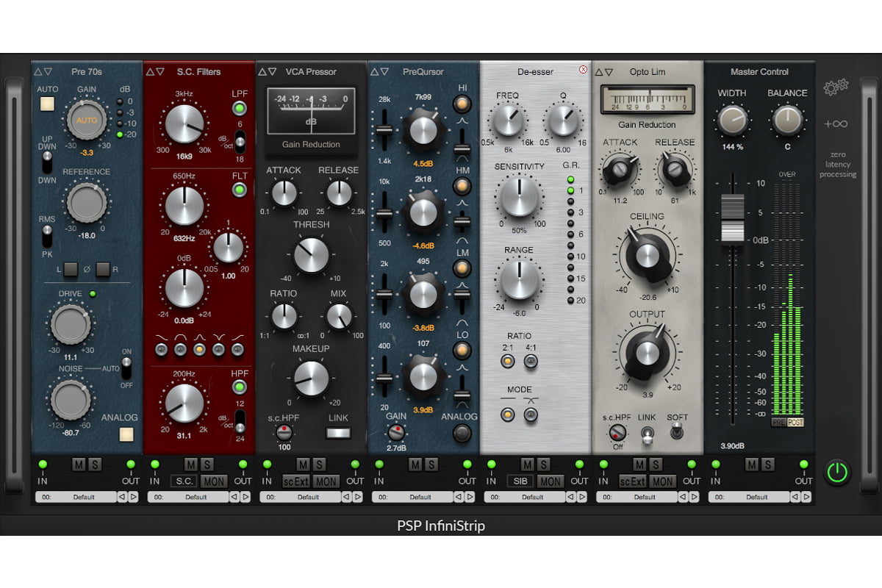This screenshot has height=588, width=882.
Task: Select the flat MODE button in De-esser
Action: (507, 415)
